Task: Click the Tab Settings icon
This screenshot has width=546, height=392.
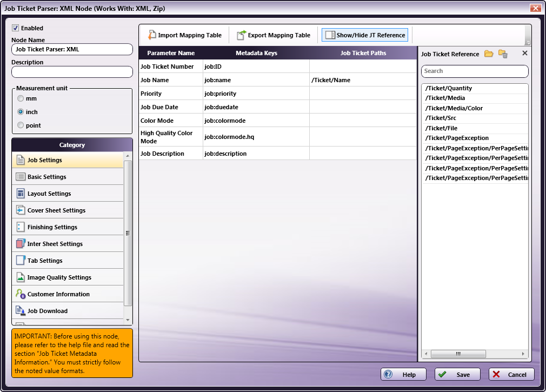Action: [21, 260]
